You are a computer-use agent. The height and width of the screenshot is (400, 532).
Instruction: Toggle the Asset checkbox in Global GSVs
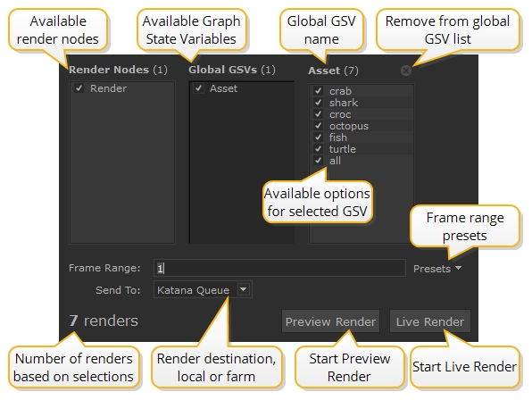point(198,88)
